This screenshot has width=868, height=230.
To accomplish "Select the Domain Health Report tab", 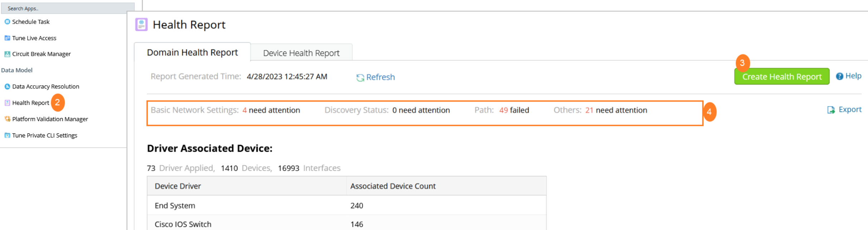I will pyautogui.click(x=192, y=53).
